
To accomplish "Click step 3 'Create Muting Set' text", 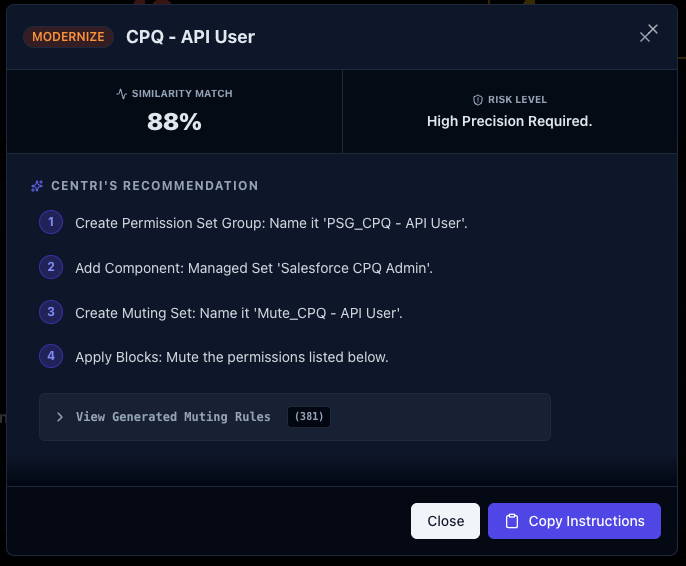I will 239,313.
